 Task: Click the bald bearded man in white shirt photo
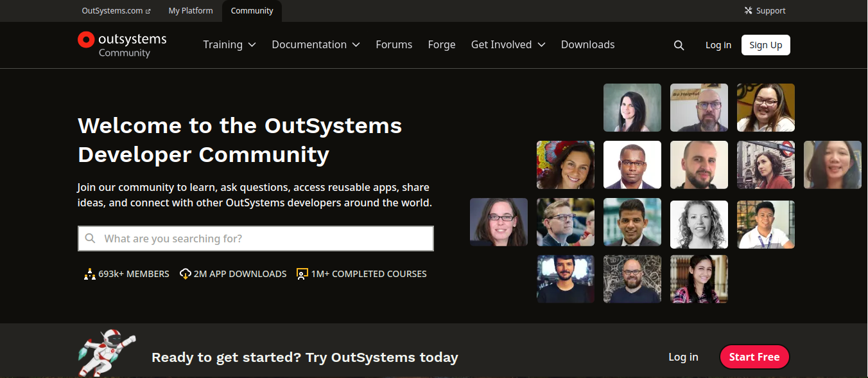click(x=699, y=165)
